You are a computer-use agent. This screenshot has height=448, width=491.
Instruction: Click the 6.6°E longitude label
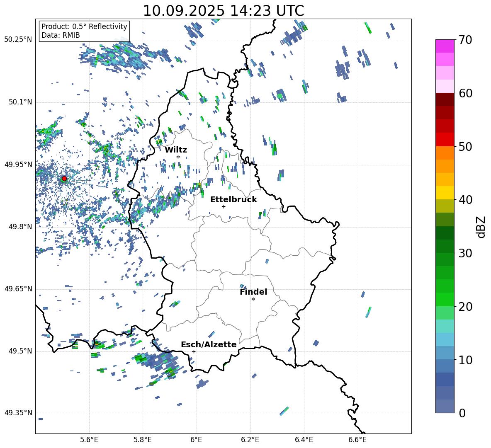click(357, 440)
